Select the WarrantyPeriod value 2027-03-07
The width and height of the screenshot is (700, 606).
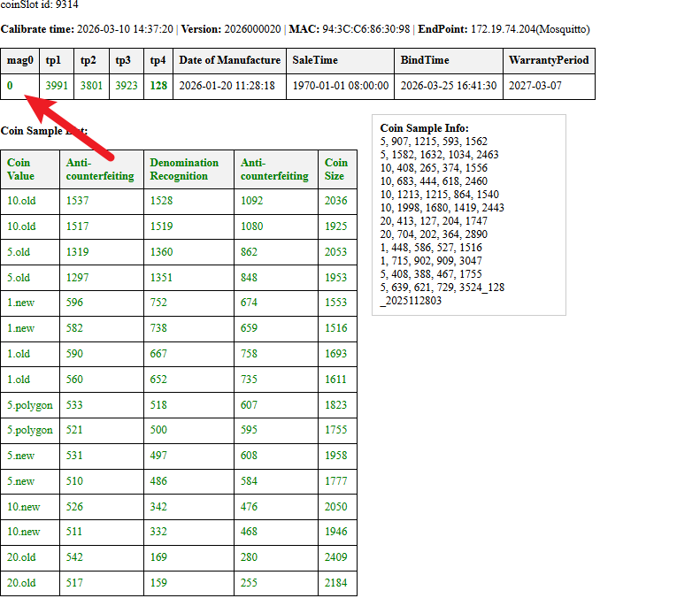535,86
